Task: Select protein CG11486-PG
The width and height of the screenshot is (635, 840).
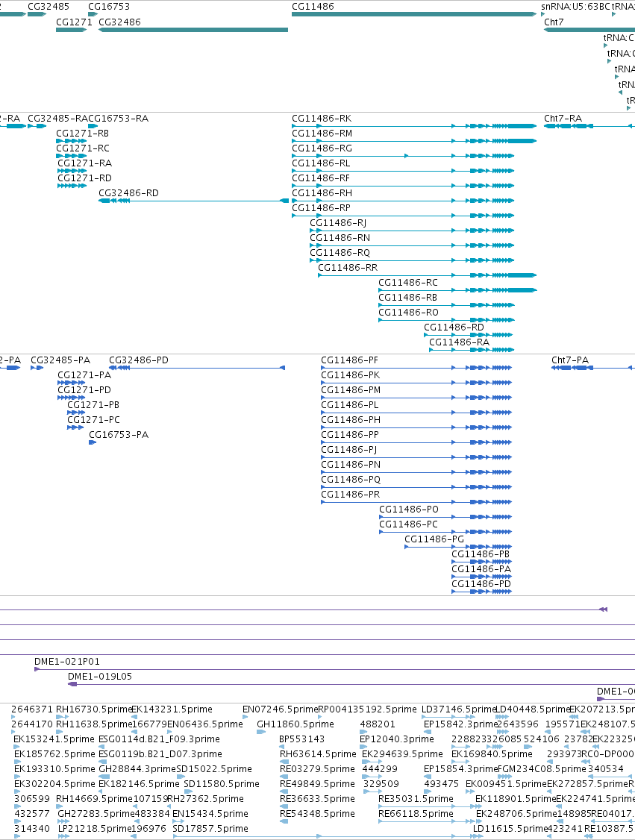Action: [434, 539]
